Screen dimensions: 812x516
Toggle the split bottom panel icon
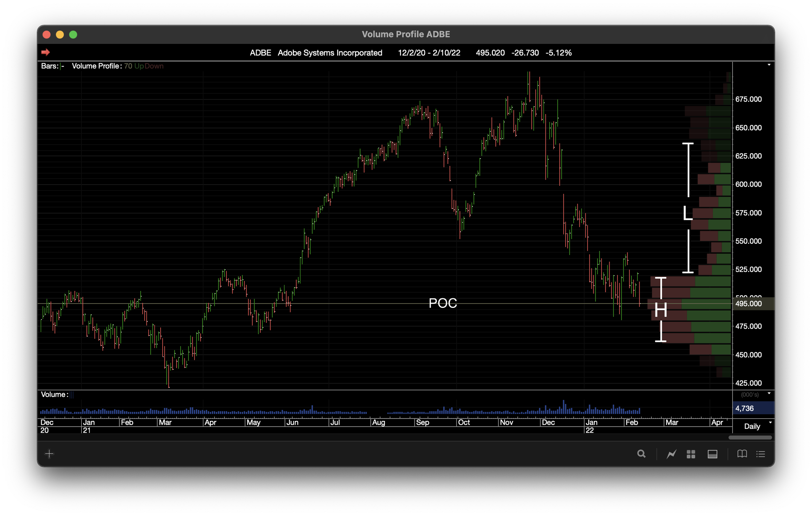(712, 454)
